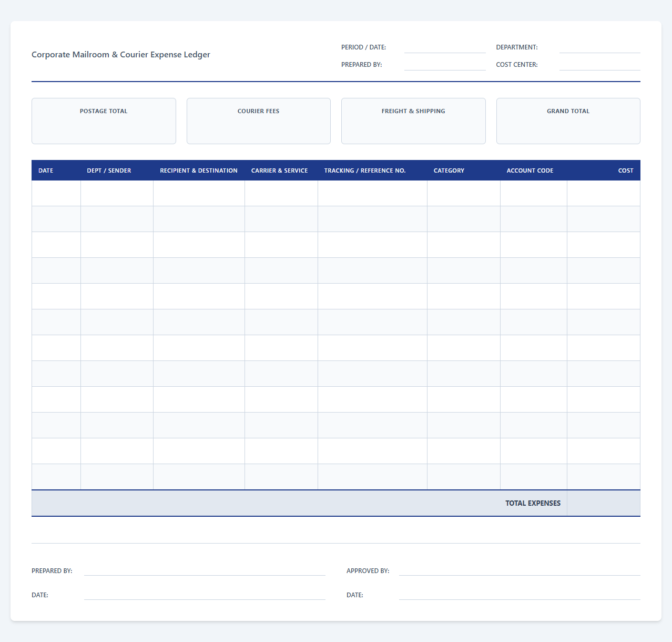Image resolution: width=672 pixels, height=642 pixels.
Task: Click the Department input line in header
Action: pyautogui.click(x=600, y=47)
